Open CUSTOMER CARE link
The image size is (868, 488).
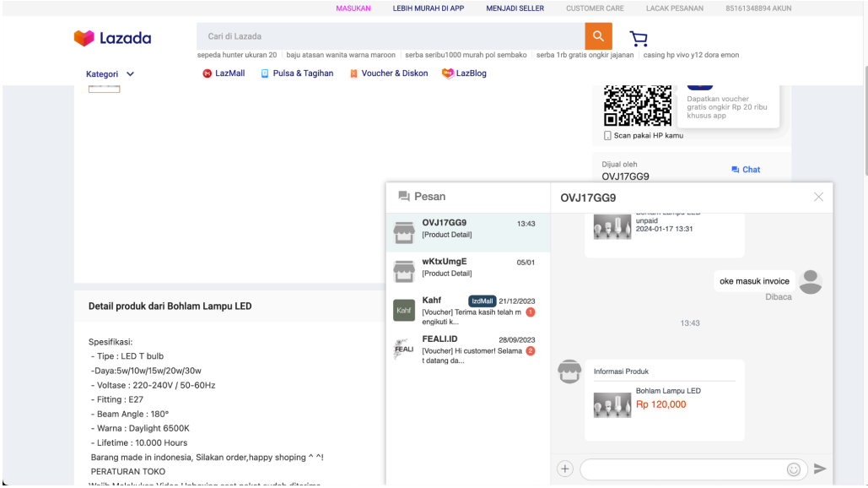click(595, 8)
